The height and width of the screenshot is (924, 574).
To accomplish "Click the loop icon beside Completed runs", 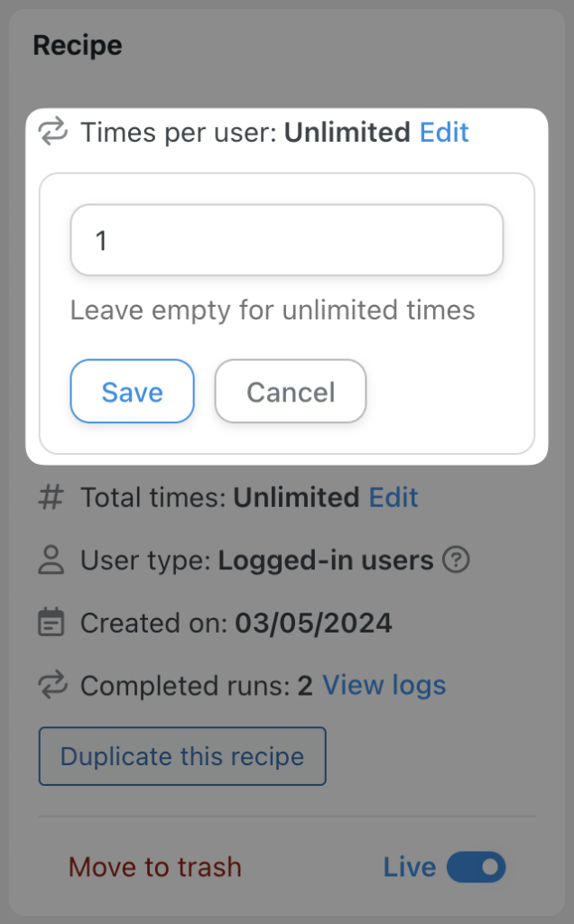I will [52, 686].
